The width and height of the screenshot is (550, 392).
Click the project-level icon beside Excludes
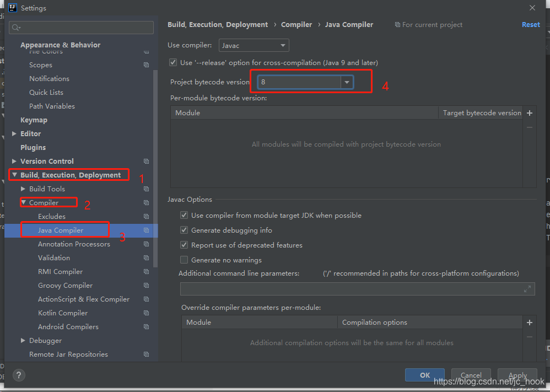point(146,217)
